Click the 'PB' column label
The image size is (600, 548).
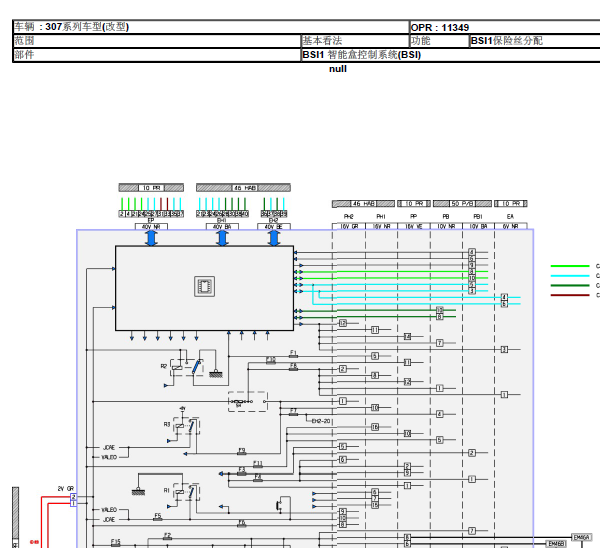coord(446,217)
